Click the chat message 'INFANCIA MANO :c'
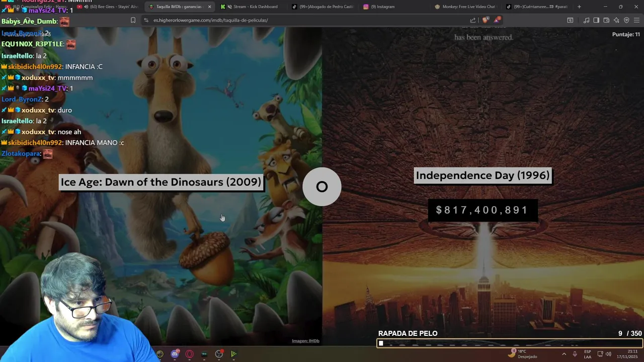Image resolution: width=644 pixels, height=362 pixels. (x=95, y=143)
